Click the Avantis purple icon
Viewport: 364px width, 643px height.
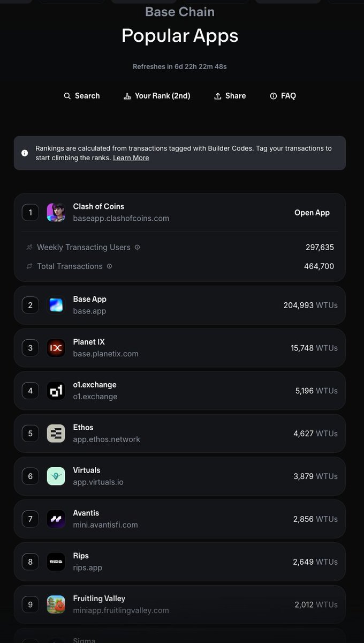(56, 519)
